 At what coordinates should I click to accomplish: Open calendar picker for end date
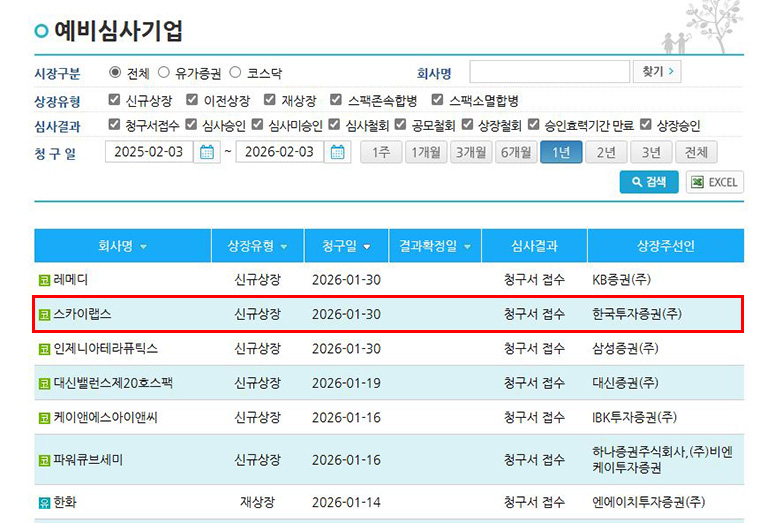338,153
